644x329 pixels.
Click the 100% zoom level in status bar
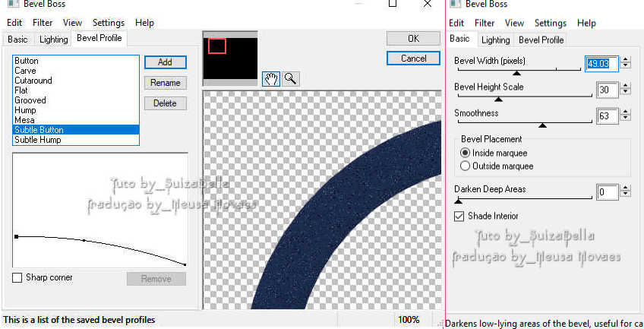coord(409,320)
